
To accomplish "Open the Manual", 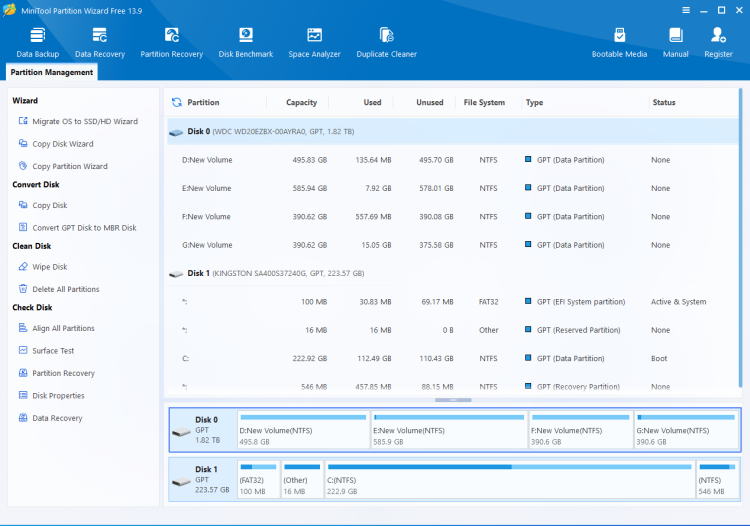I will pyautogui.click(x=675, y=43).
